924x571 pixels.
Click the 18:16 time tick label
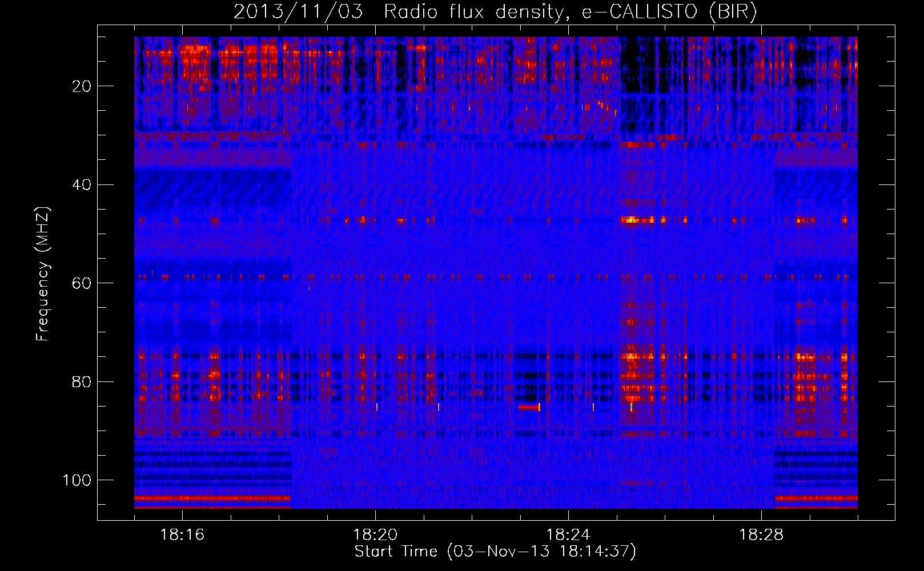[182, 535]
